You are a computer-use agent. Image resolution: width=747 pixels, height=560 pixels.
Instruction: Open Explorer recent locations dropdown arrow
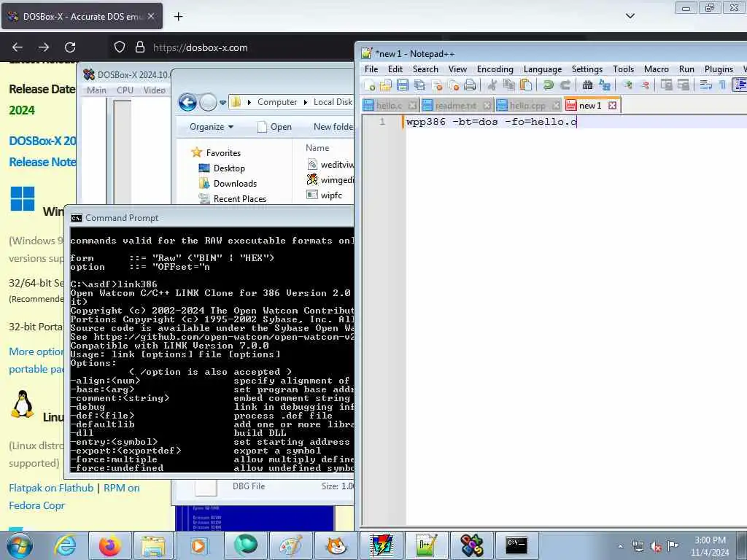click(222, 102)
